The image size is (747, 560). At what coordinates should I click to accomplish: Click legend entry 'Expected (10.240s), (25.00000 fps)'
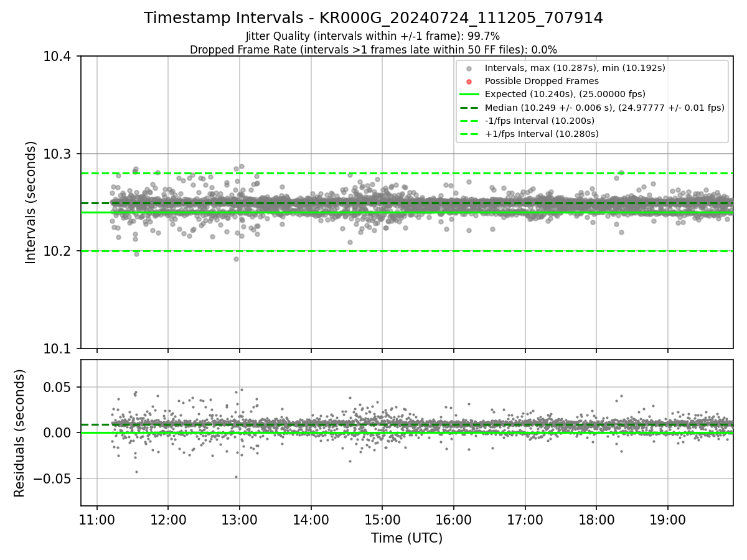click(565, 94)
